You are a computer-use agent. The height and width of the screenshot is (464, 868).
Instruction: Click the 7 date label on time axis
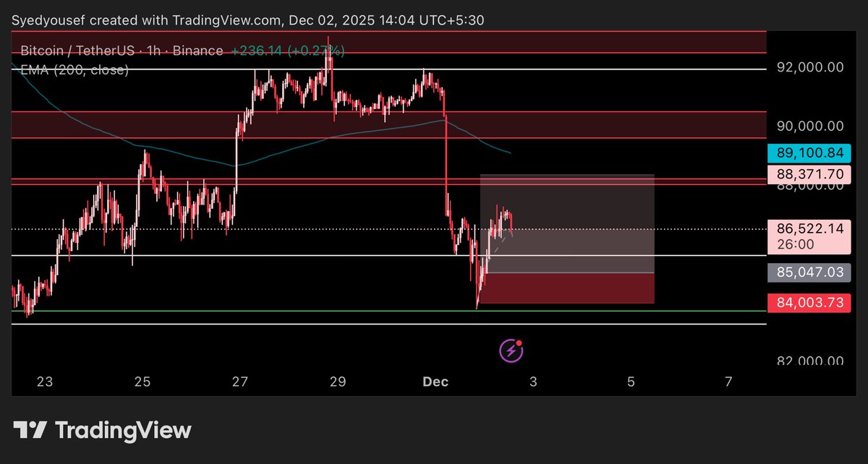click(728, 381)
